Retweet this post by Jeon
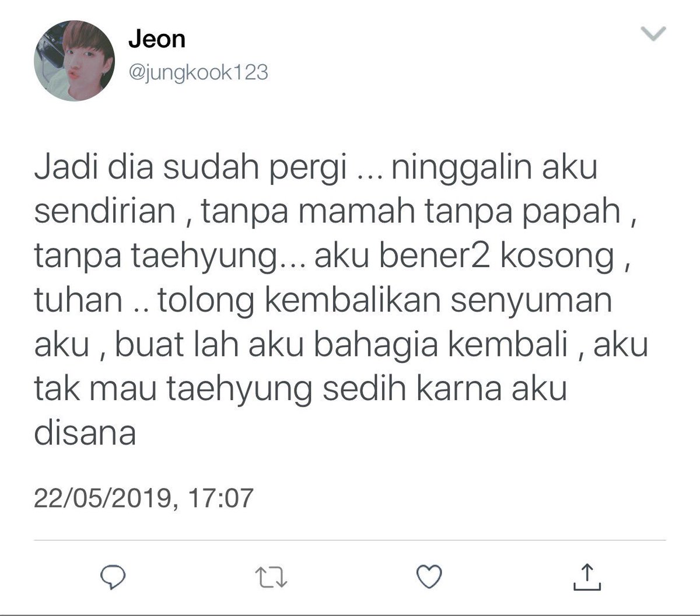Screen dimensions: 700x616 pyautogui.click(x=272, y=577)
